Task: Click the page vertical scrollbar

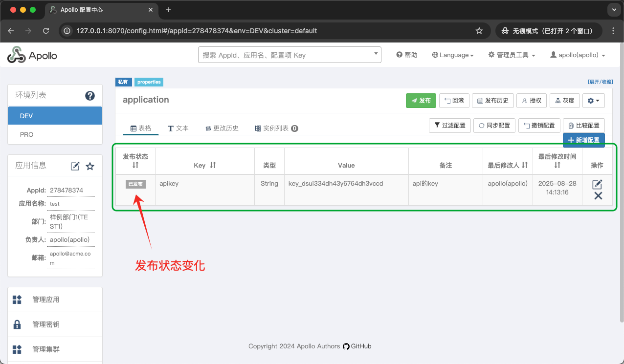Action: (x=621, y=195)
